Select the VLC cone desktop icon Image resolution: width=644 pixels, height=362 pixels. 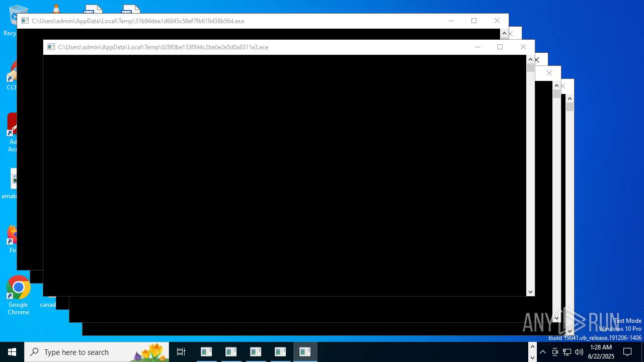[x=56, y=8]
